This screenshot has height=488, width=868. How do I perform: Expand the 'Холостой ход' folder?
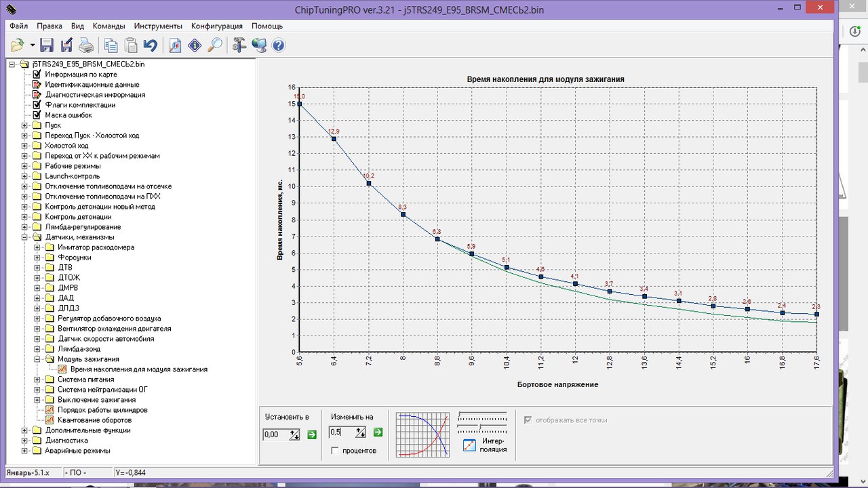25,146
